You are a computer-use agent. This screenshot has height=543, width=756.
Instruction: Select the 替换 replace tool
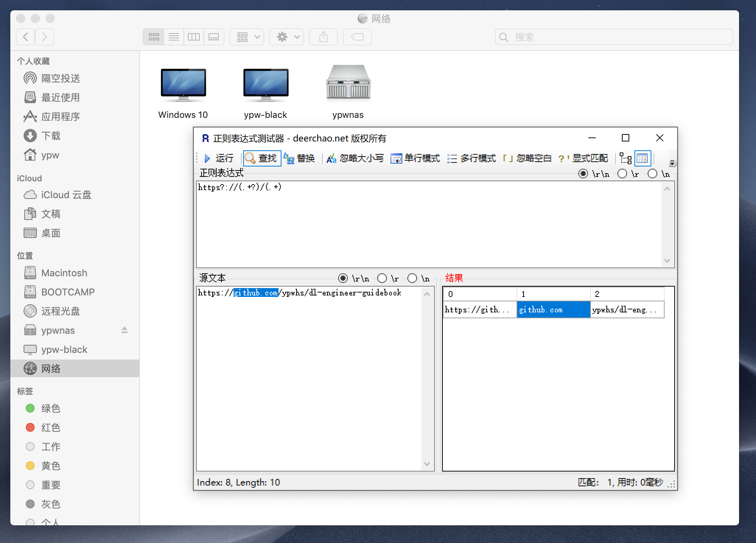click(300, 158)
